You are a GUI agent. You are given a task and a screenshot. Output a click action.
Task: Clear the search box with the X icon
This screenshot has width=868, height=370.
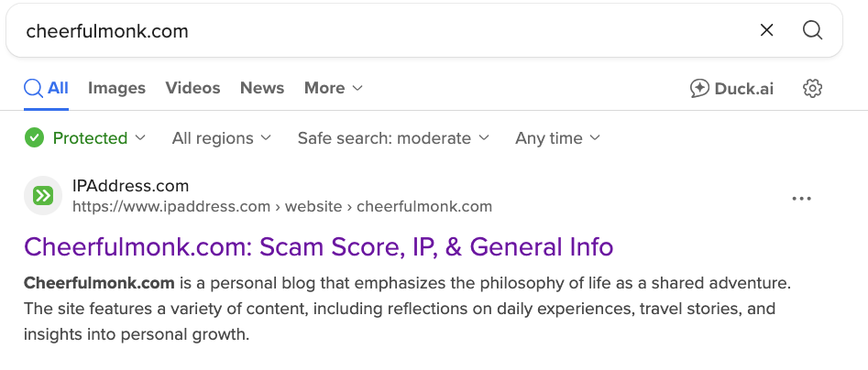[x=767, y=30]
